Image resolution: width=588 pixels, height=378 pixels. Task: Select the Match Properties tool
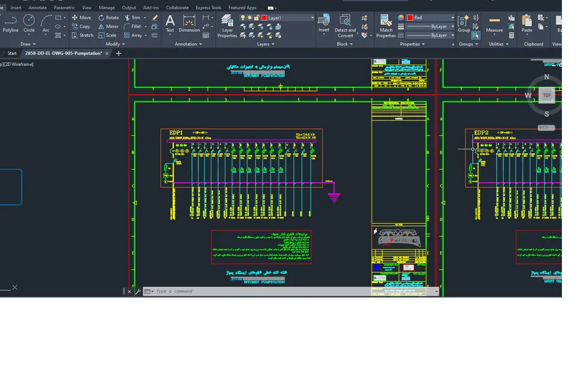pos(385,26)
